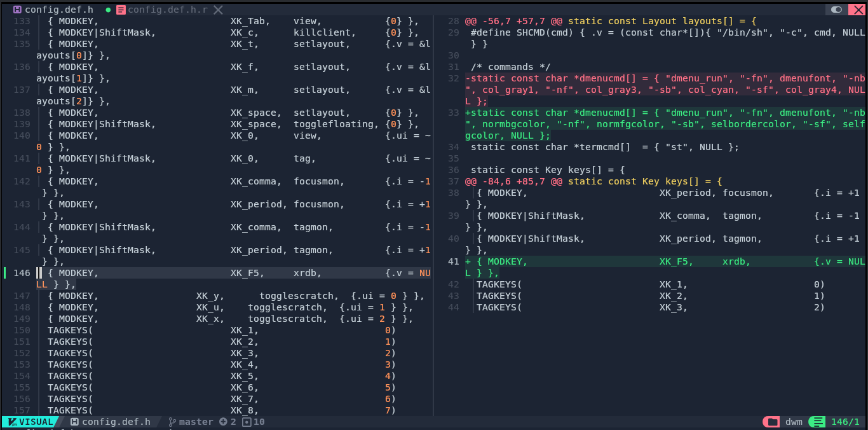Click the config.def.h filename in the statusline
Viewport: 868px width, 430px height.
click(116, 422)
